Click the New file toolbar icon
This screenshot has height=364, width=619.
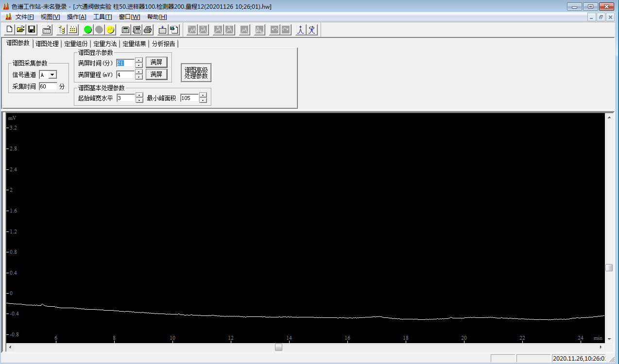click(x=9, y=30)
